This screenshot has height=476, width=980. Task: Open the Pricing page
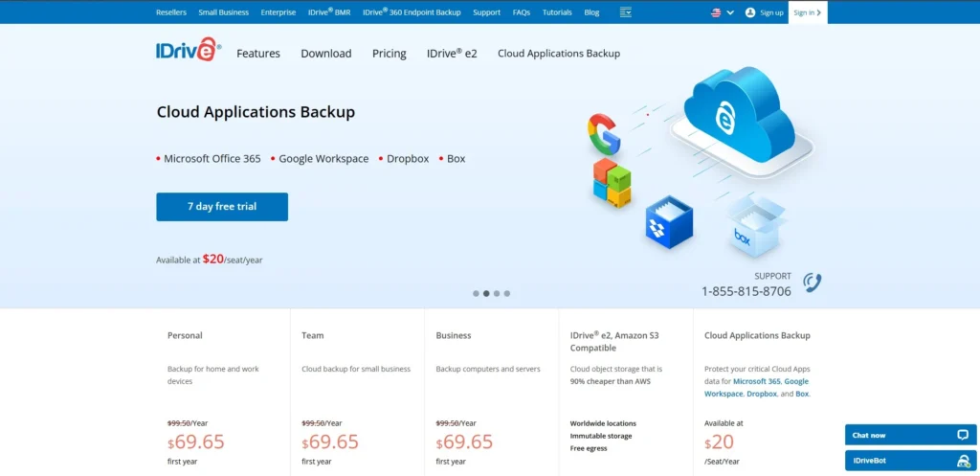click(390, 54)
